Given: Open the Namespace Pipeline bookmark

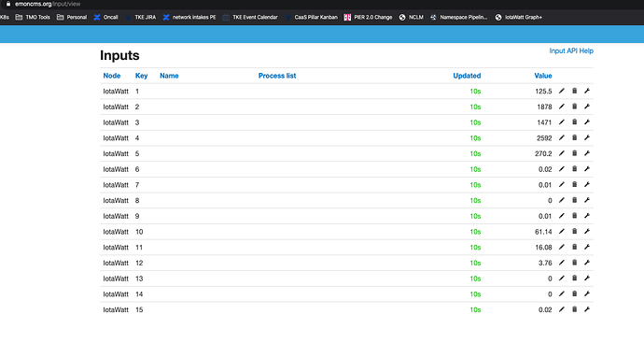Looking at the screenshot, I should 459,17.
